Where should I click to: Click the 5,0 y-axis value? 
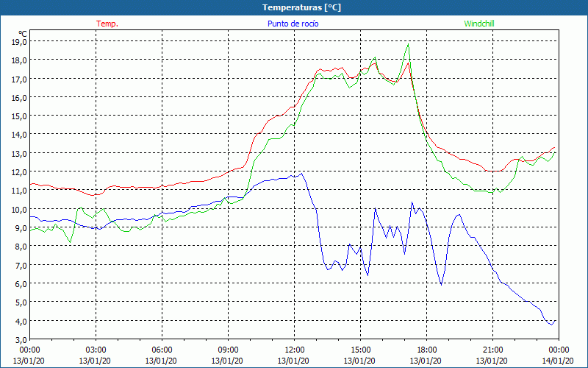pyautogui.click(x=21, y=302)
